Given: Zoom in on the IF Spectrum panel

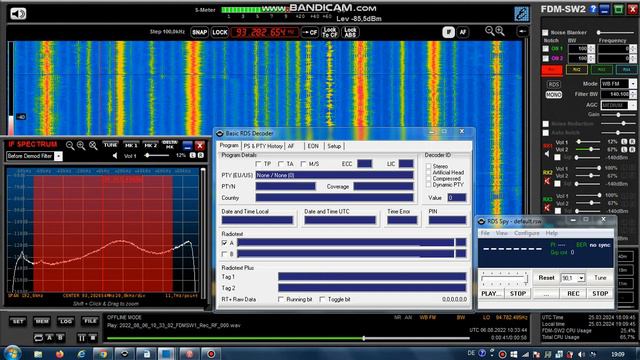Looking at the screenshot, I should 81,146.
